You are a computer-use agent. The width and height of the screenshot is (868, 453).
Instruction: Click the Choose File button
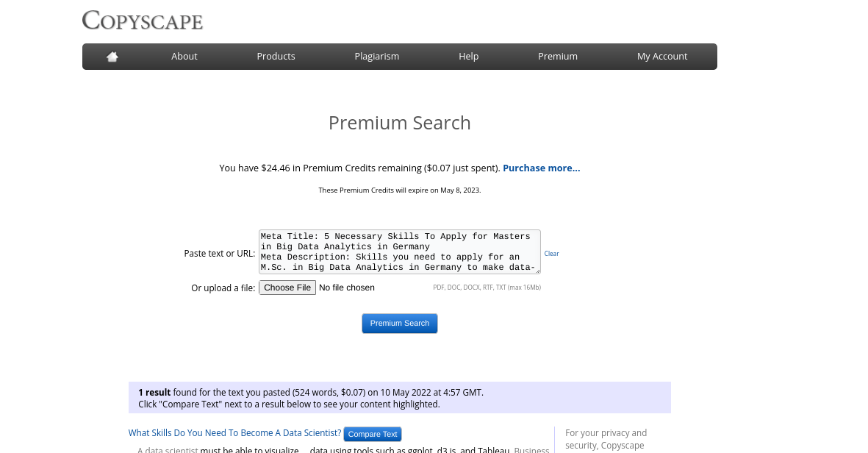click(287, 288)
